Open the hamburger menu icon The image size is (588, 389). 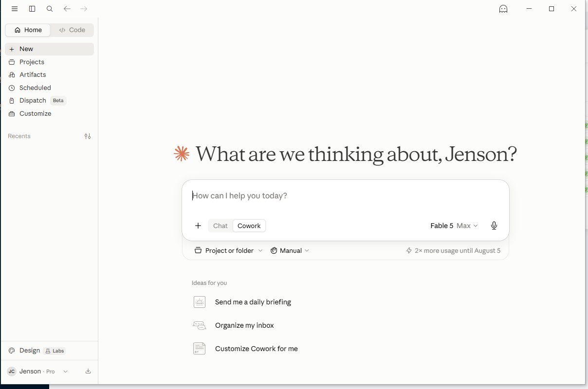[15, 9]
